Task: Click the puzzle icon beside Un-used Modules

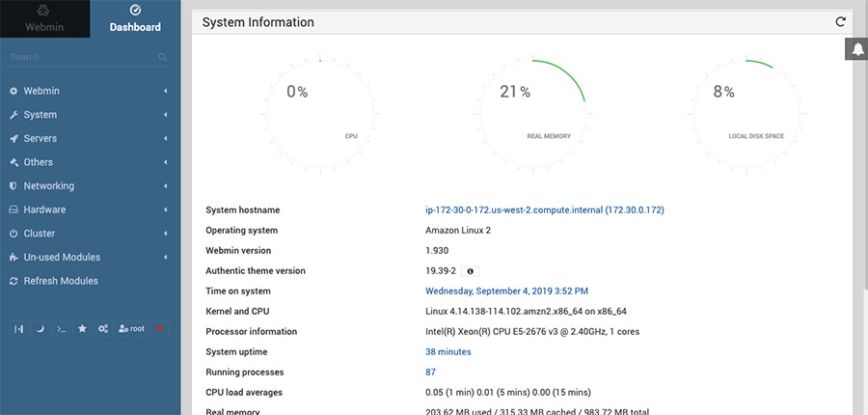Action: tap(14, 257)
